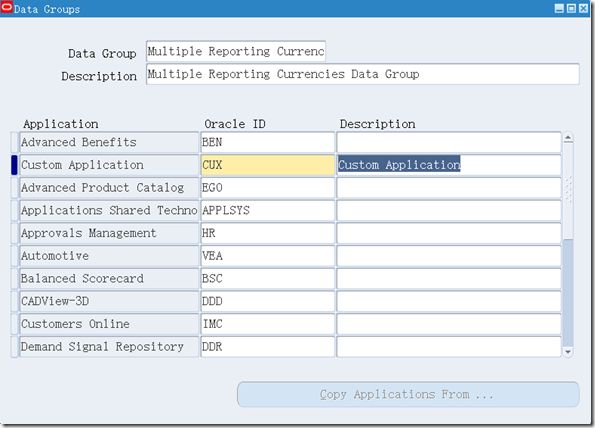Click the scrollbar down arrow
The image size is (595, 428).
coord(568,352)
